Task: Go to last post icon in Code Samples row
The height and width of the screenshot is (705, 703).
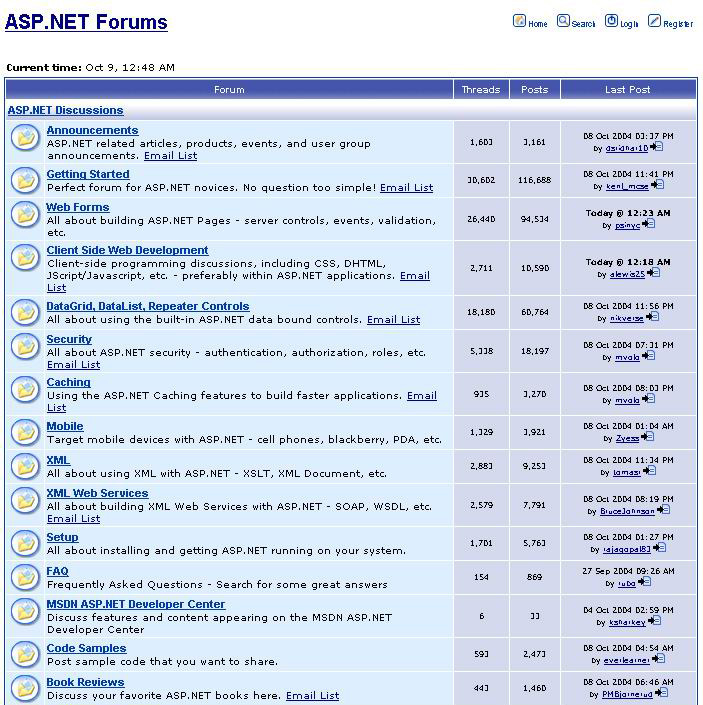Action: coord(659,659)
